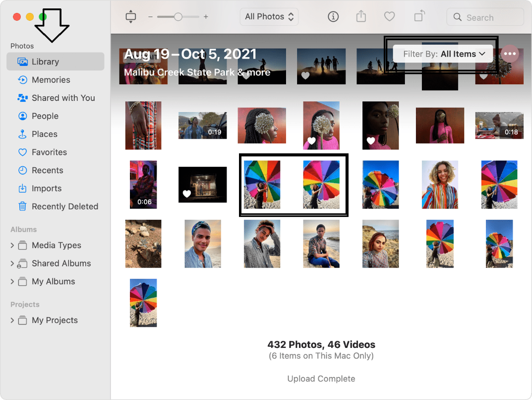The height and width of the screenshot is (400, 532).
Task: Open Places in the sidebar
Action: pos(45,134)
